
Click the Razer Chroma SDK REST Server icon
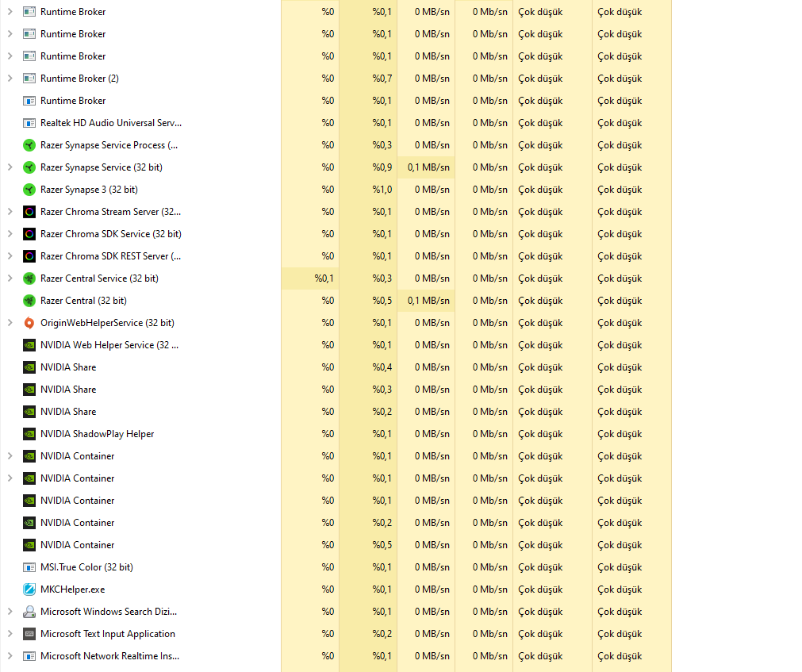(x=29, y=256)
